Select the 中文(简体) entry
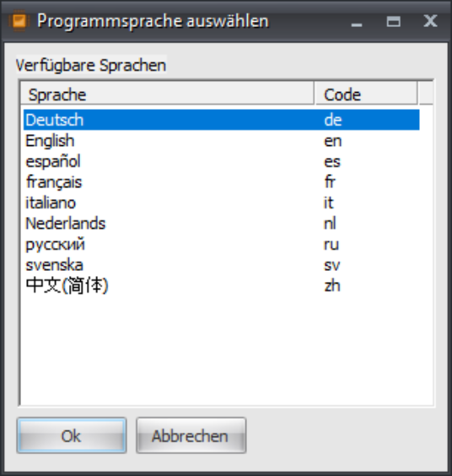 [x=222, y=285]
